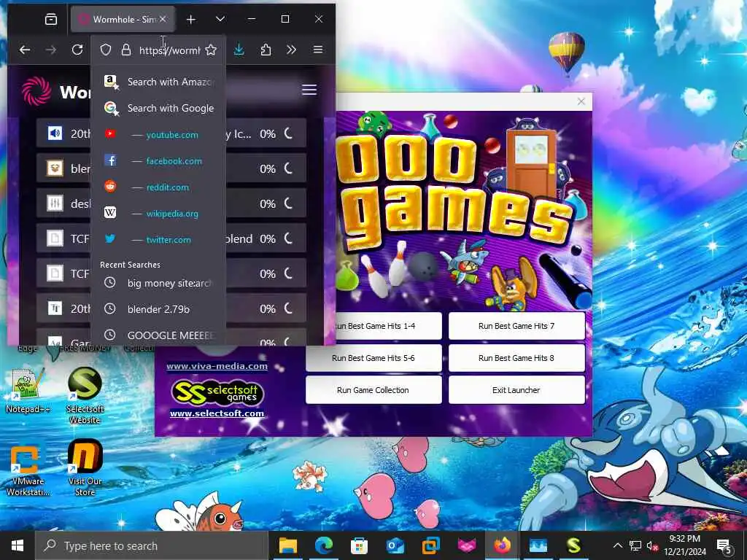Choose Search with Google suggestion
Image resolution: width=747 pixels, height=560 pixels.
pyautogui.click(x=158, y=108)
